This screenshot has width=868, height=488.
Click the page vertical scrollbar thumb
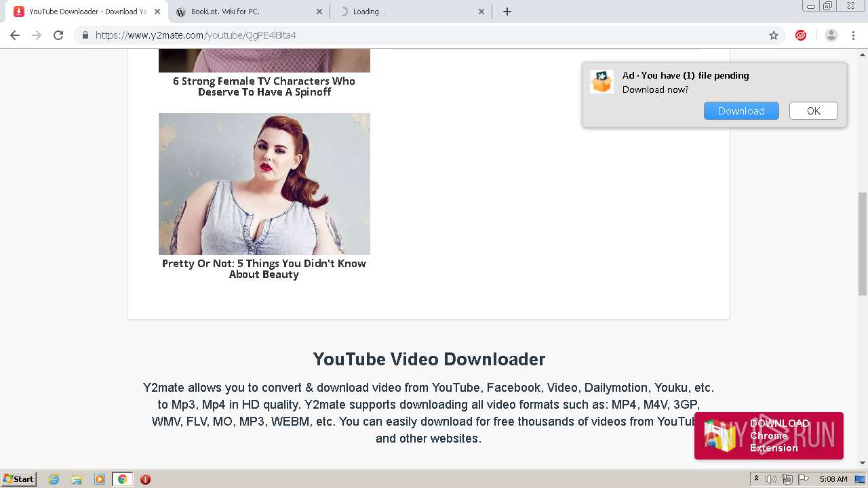863,244
